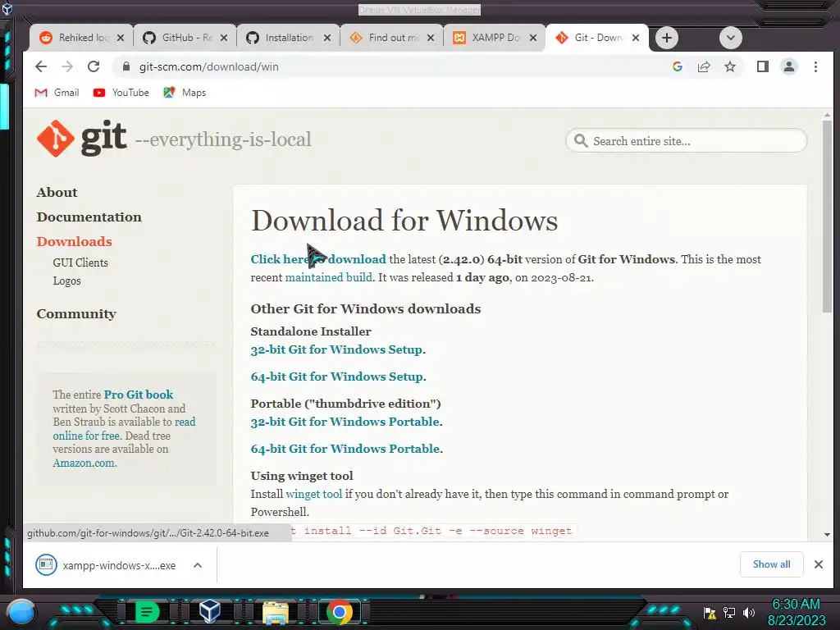Open Logos sidebar link
Image resolution: width=840 pixels, height=630 pixels.
[66, 281]
